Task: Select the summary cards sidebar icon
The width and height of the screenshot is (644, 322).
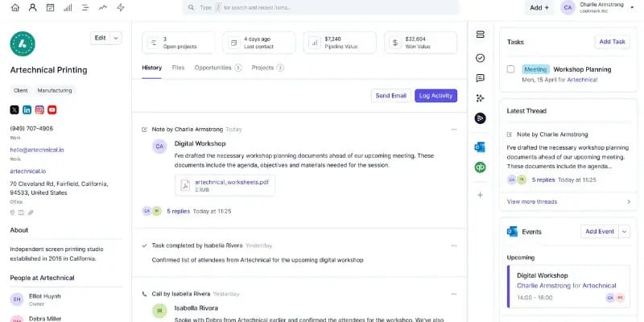Action: pos(480,35)
